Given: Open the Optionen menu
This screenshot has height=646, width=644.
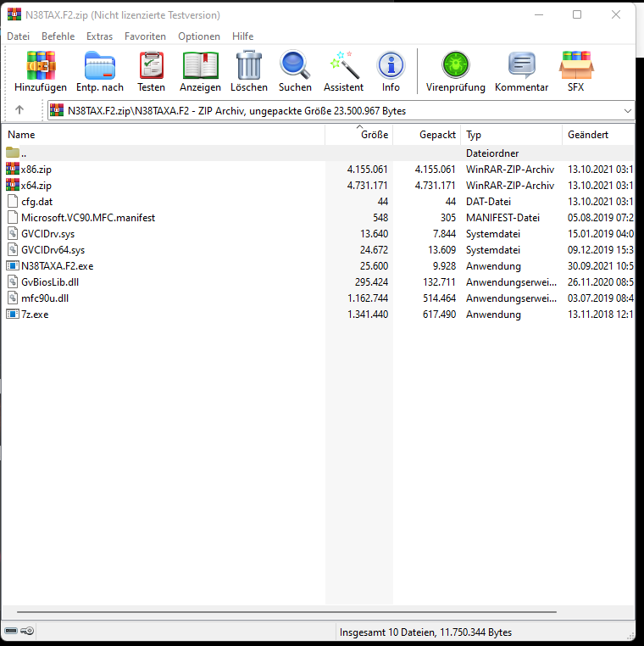Looking at the screenshot, I should pos(199,36).
